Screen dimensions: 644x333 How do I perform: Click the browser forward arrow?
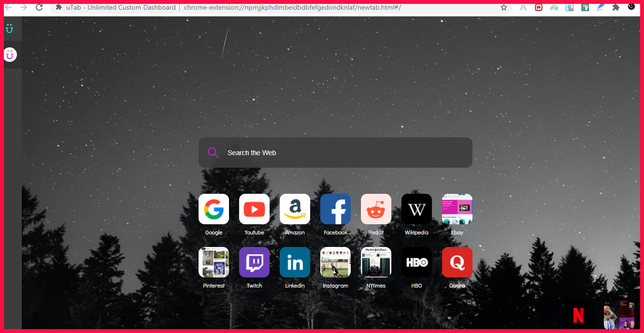tap(23, 7)
